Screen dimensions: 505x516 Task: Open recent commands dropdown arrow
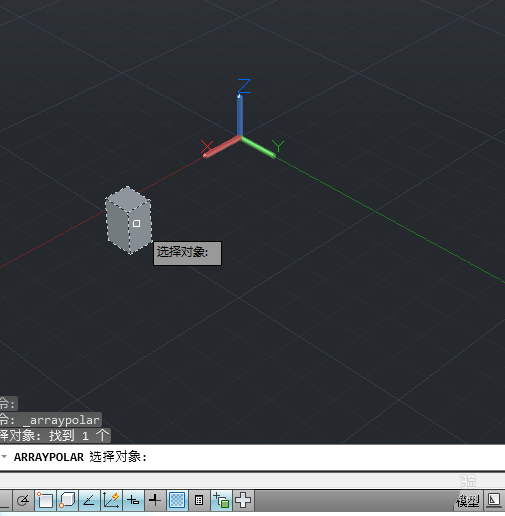tap(4, 457)
